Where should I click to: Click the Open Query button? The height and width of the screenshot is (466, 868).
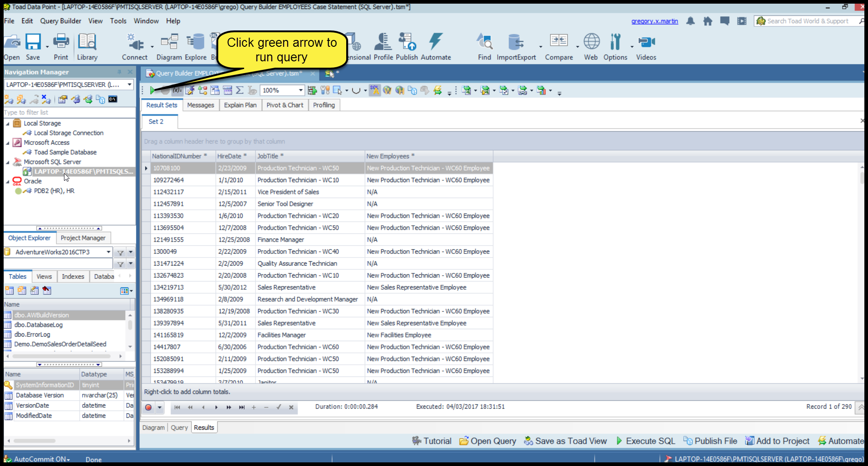(x=488, y=441)
